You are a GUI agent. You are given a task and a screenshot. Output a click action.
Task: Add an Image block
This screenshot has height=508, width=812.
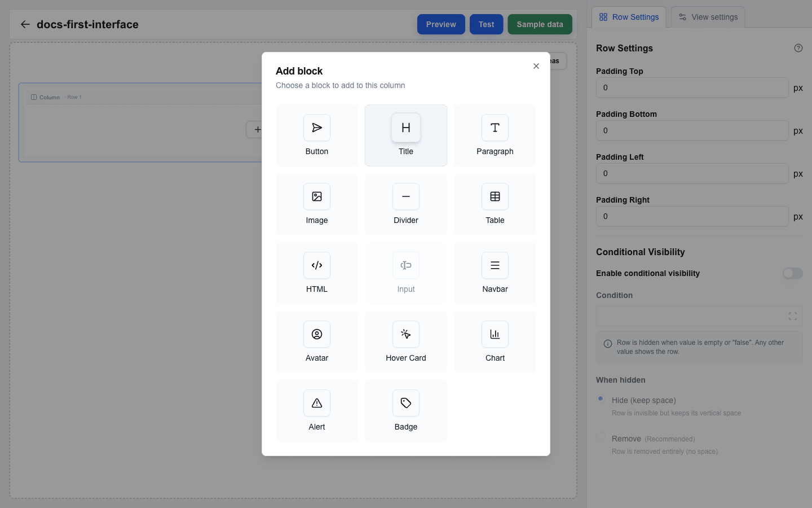coord(317,204)
